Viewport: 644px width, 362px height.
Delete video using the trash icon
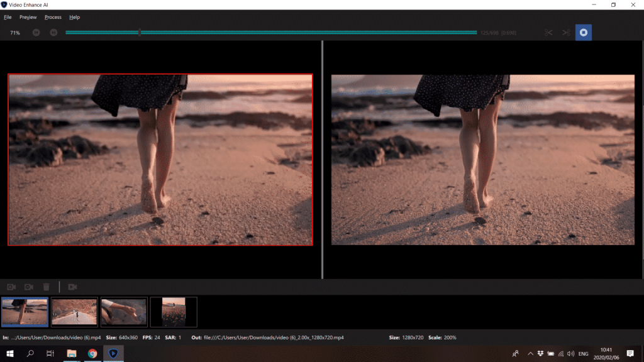(46, 287)
